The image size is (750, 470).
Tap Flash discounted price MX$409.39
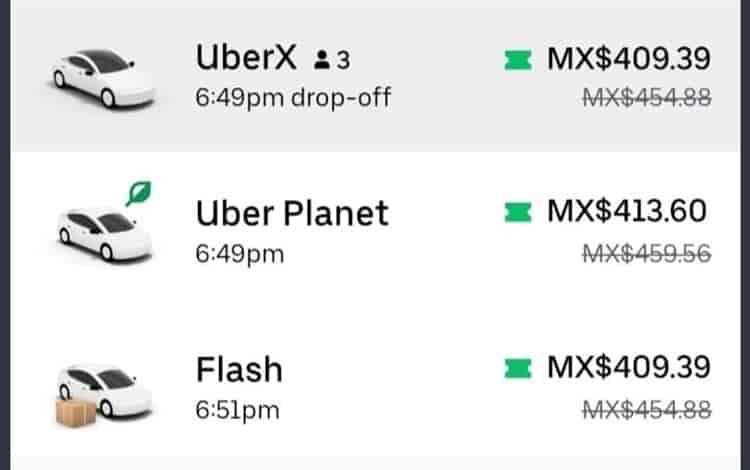(x=628, y=368)
